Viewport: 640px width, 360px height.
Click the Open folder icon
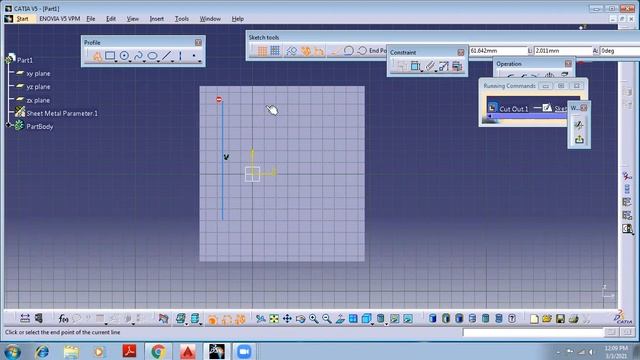pos(547,319)
